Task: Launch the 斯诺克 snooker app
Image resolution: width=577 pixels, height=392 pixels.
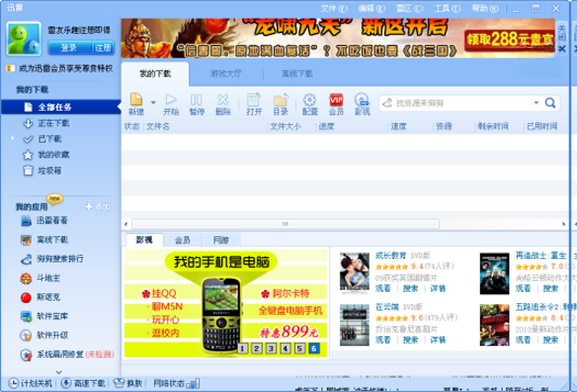Action: (40, 297)
